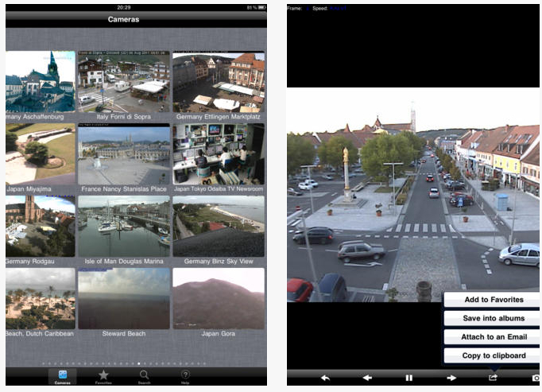Open the Japan Gora camera thumbnail
Image resolution: width=542 pixels, height=392 pixels.
[219, 299]
